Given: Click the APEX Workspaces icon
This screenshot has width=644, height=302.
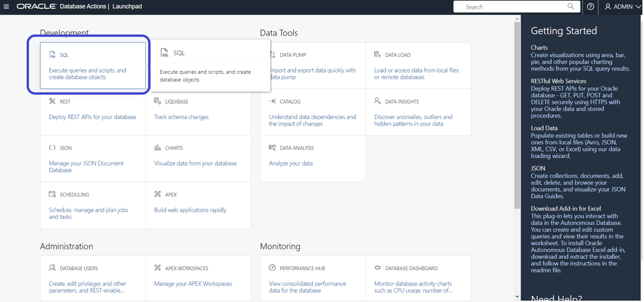Looking at the screenshot, I should (157, 268).
